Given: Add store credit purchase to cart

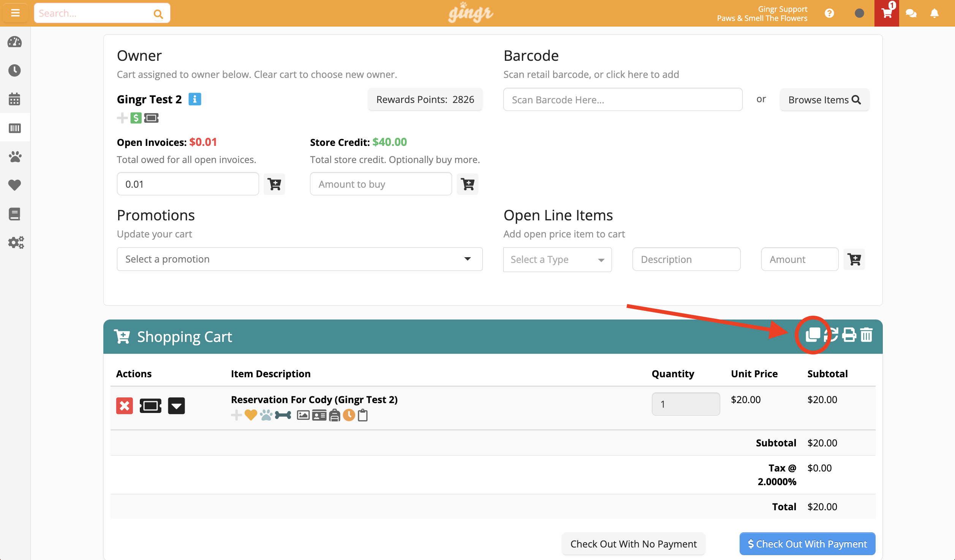Looking at the screenshot, I should (468, 184).
